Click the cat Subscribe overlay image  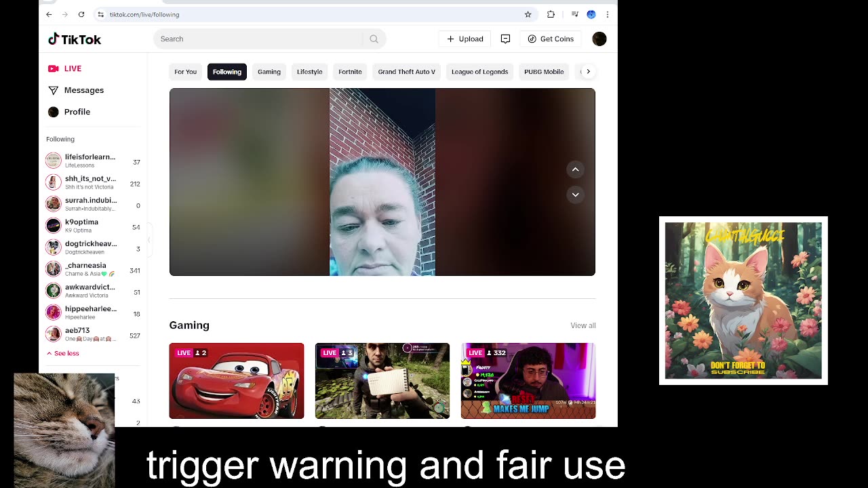(743, 301)
